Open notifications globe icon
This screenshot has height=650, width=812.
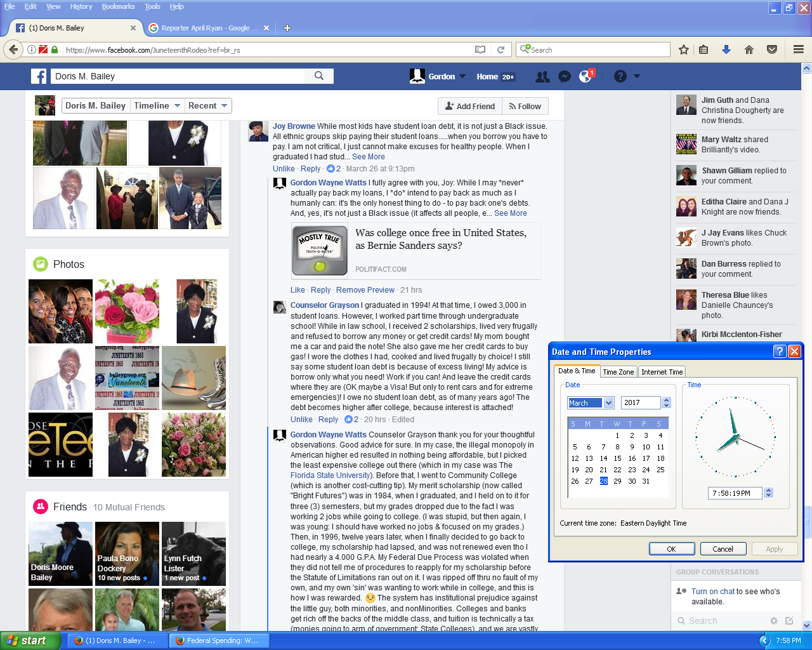[586, 77]
